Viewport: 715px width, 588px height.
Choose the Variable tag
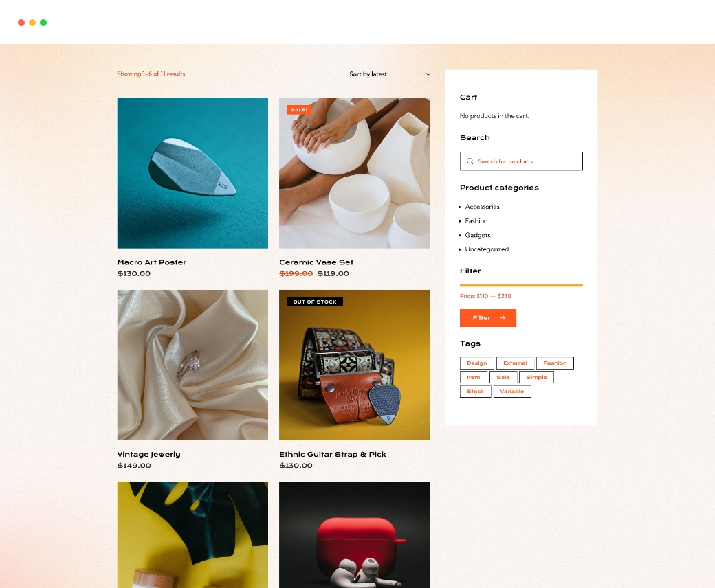coord(512,392)
